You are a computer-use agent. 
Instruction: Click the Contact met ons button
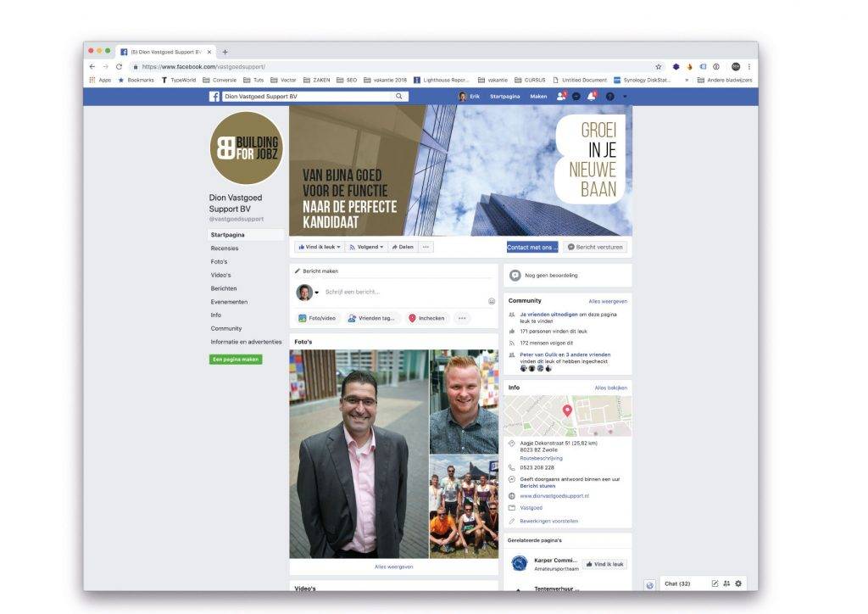tap(532, 248)
